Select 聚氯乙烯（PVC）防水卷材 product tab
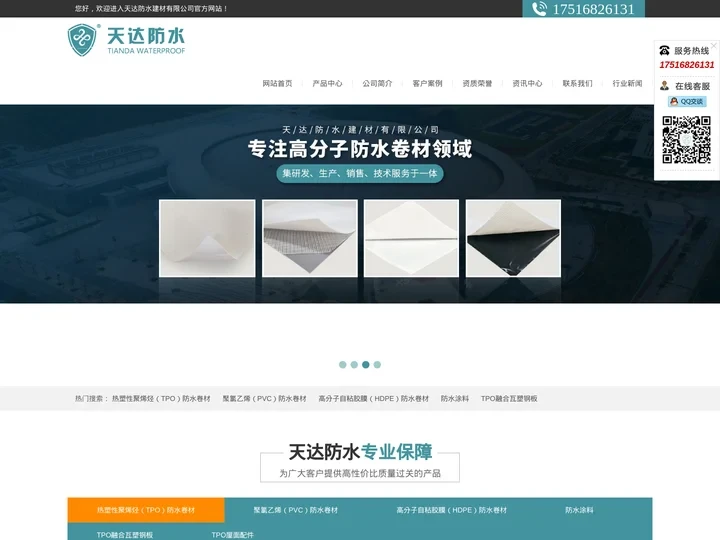Screen dimensions: 720x540 coord(296,510)
